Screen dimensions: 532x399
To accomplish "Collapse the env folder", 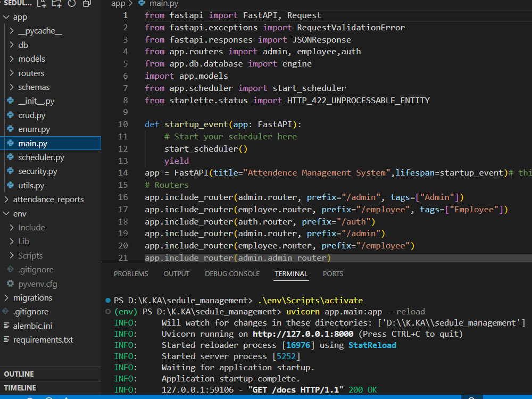I will click(x=6, y=213).
